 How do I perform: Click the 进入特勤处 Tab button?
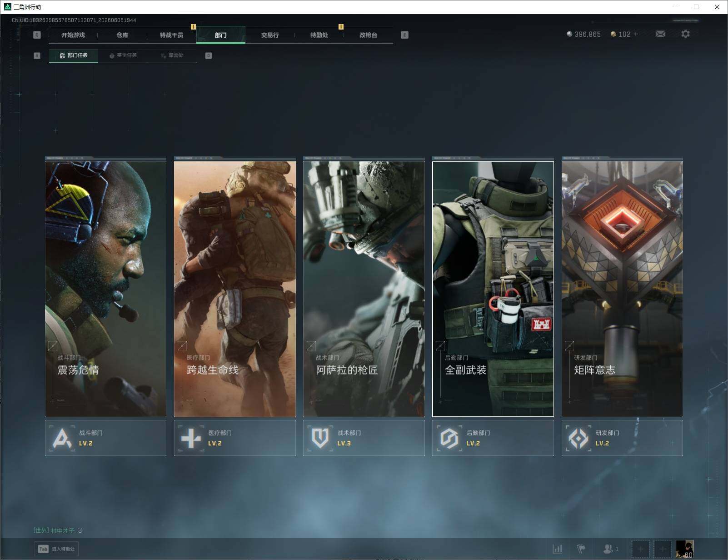coord(56,549)
